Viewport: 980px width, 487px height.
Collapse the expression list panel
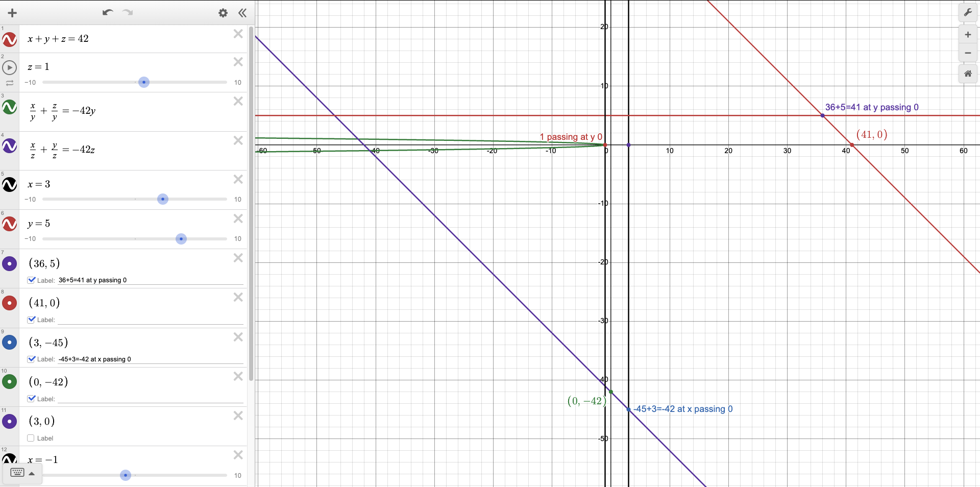click(242, 13)
